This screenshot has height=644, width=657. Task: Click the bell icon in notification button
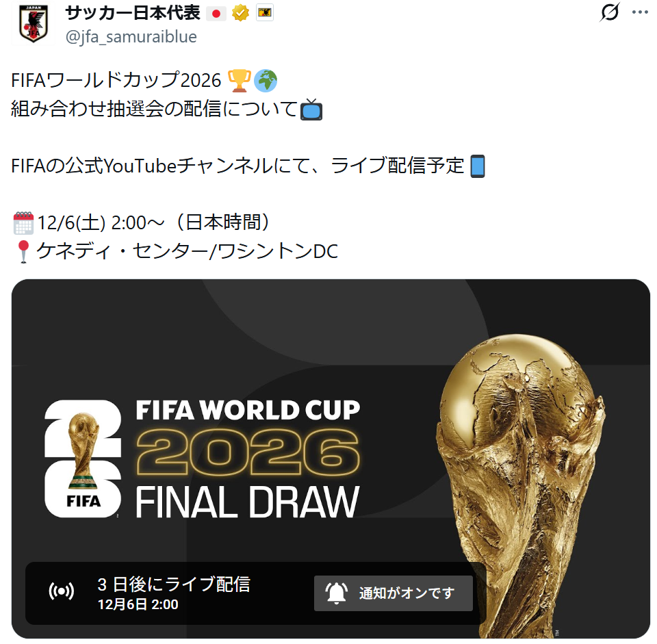pos(337,593)
